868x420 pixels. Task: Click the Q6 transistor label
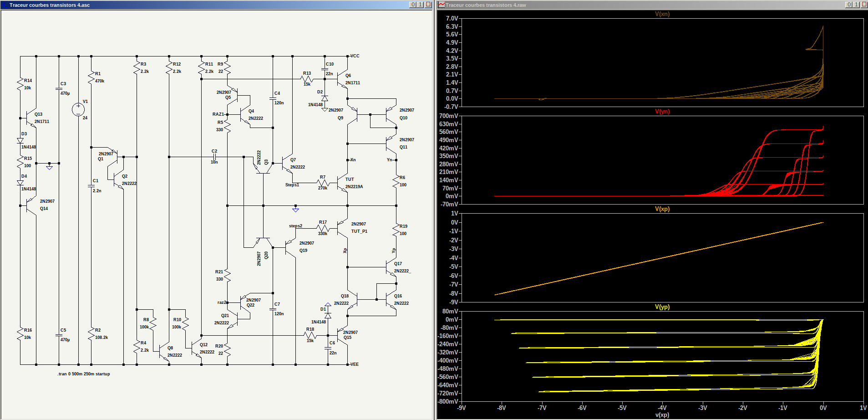click(x=348, y=76)
